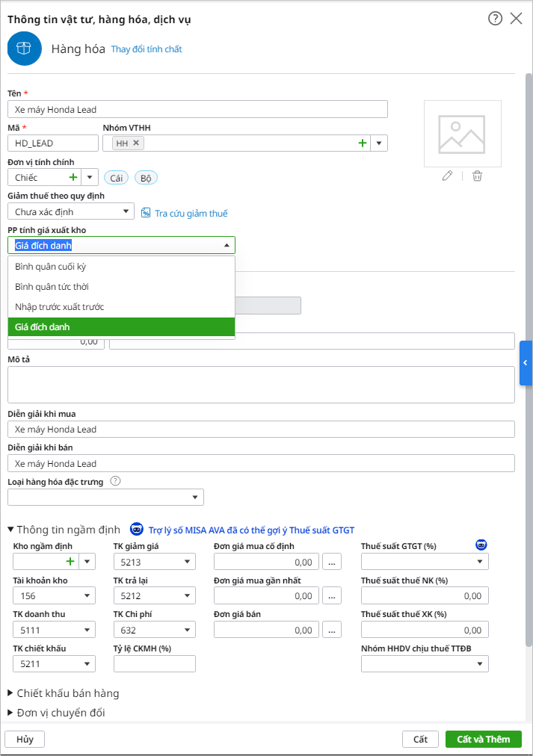
Task: Click the product image placeholder
Action: click(x=462, y=134)
